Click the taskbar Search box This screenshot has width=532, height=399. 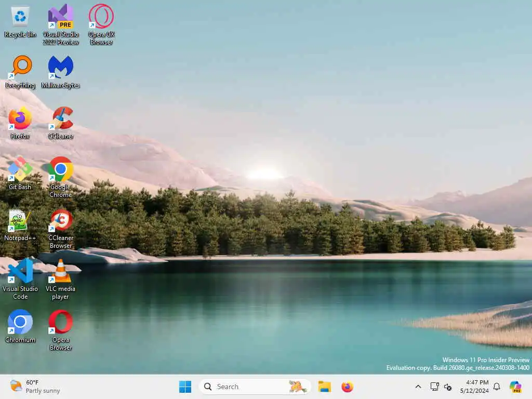point(255,387)
